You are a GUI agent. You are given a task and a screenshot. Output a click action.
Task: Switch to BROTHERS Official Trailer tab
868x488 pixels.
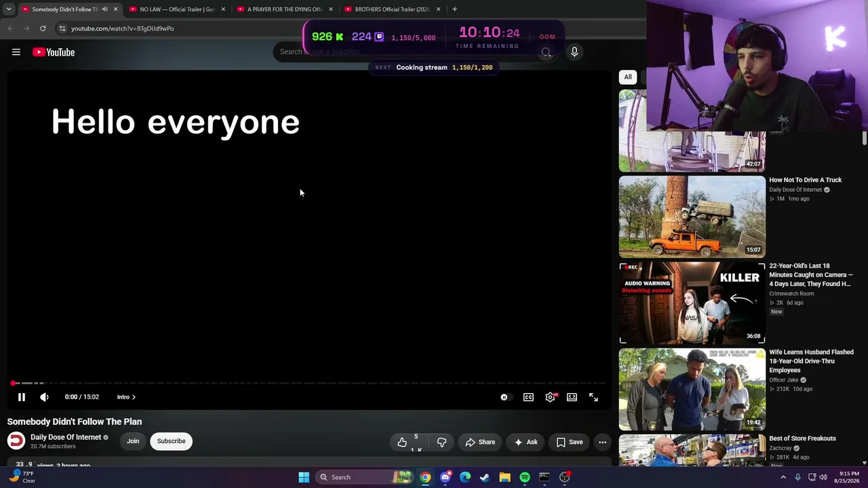pos(393,9)
